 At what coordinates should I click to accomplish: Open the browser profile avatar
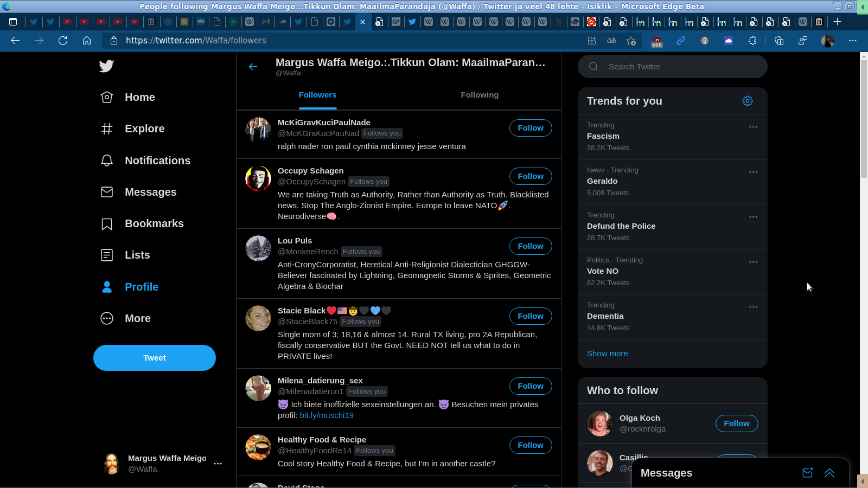[x=828, y=41]
